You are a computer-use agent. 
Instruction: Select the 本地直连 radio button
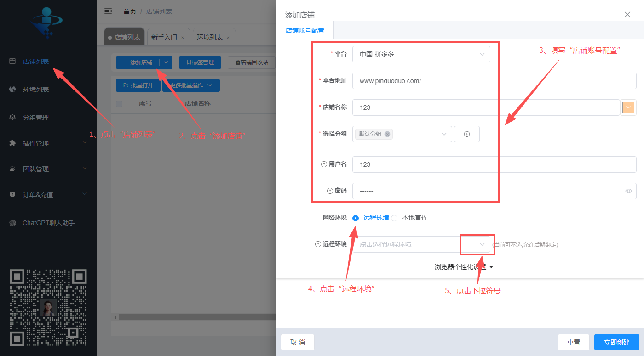394,218
